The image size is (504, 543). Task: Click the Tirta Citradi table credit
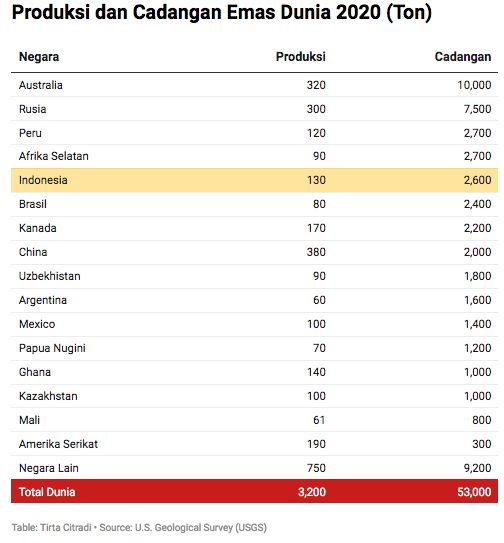[x=66, y=527]
